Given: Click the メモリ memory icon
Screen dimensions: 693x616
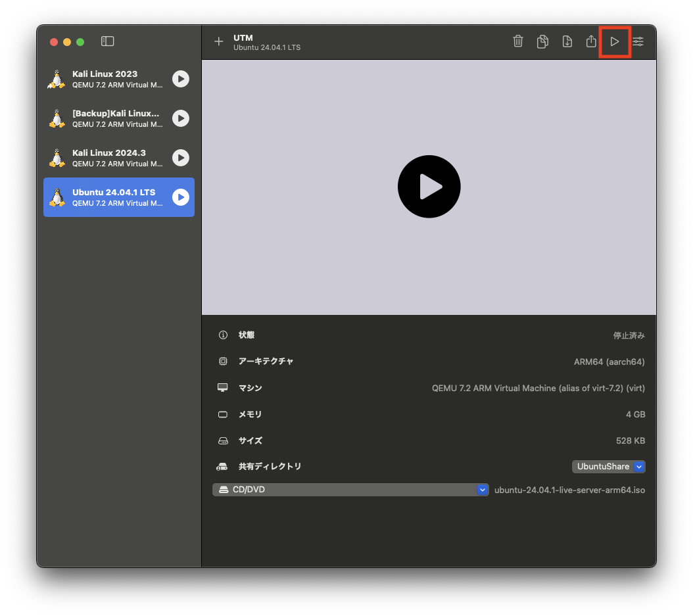Looking at the screenshot, I should pyautogui.click(x=223, y=414).
